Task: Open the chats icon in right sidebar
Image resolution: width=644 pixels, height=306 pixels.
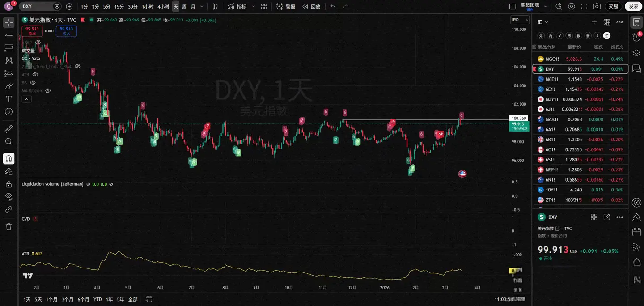Action: 636,68
